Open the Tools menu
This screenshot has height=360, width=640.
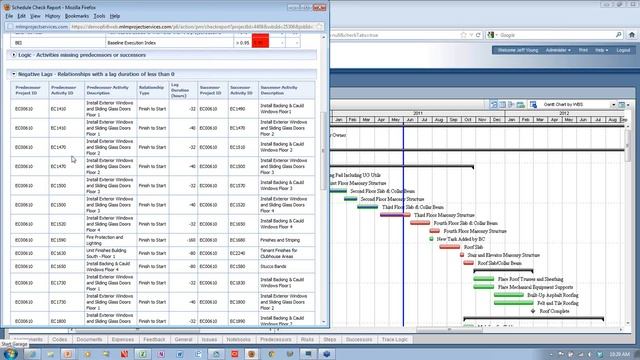tap(99, 16)
